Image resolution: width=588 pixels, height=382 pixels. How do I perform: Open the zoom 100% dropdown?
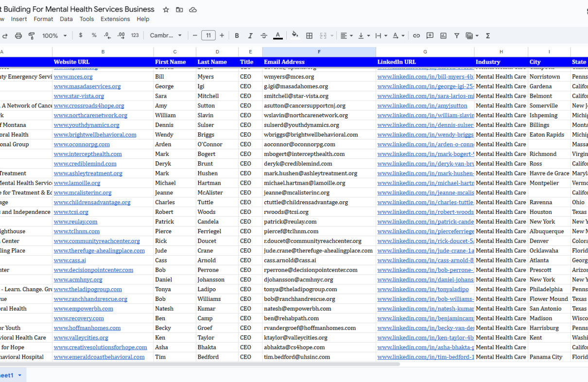coord(54,35)
